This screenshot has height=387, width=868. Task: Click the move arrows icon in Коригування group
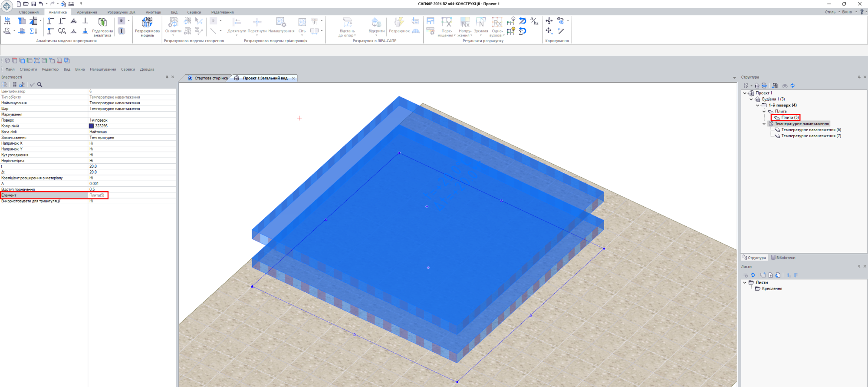click(549, 21)
